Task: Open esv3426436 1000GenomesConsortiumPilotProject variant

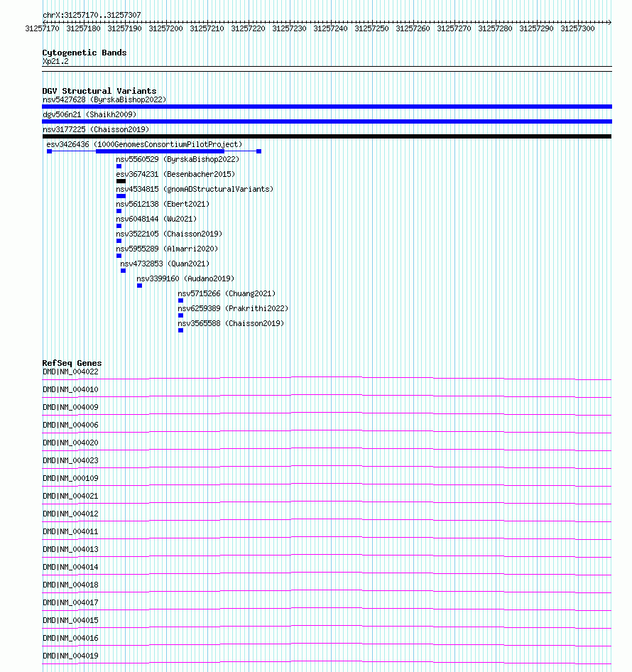Action: click(144, 144)
